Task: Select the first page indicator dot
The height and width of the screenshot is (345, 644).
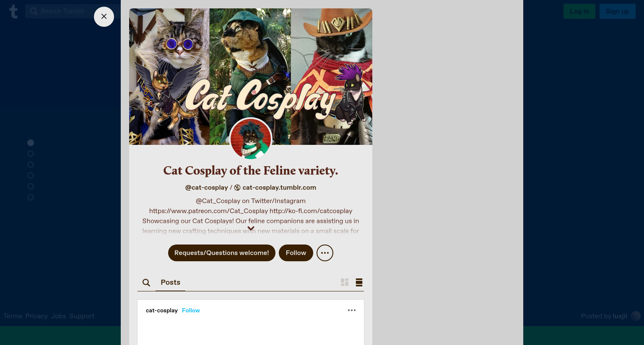Action: [31, 143]
